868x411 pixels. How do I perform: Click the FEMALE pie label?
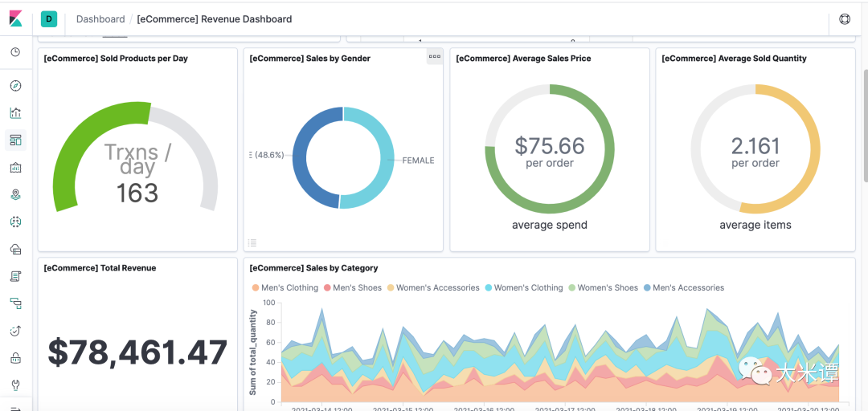click(418, 161)
